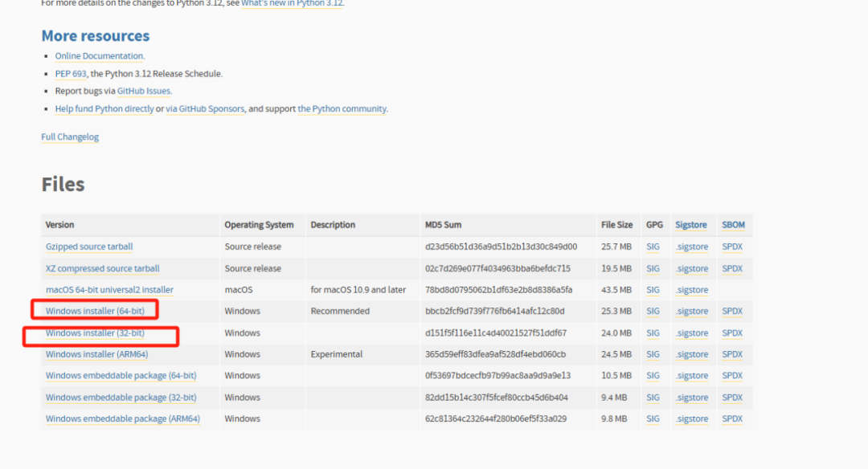
Task: Open SPDX for Windows installer (ARM64)
Action: click(732, 354)
